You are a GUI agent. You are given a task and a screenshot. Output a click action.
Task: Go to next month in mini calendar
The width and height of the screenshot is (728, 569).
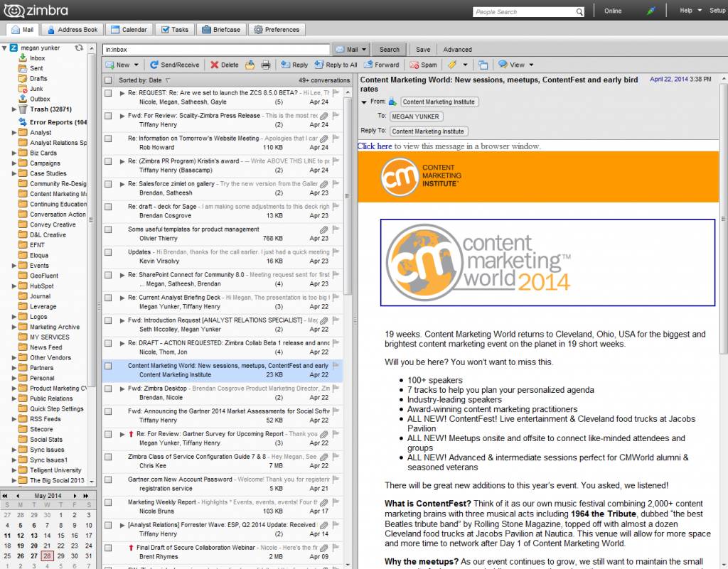(75, 496)
